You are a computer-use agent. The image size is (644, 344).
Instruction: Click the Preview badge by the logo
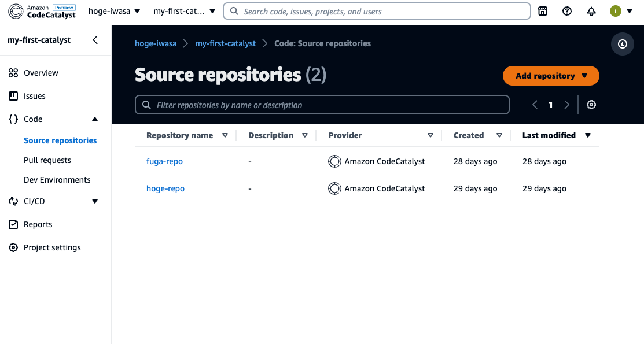pyautogui.click(x=64, y=8)
